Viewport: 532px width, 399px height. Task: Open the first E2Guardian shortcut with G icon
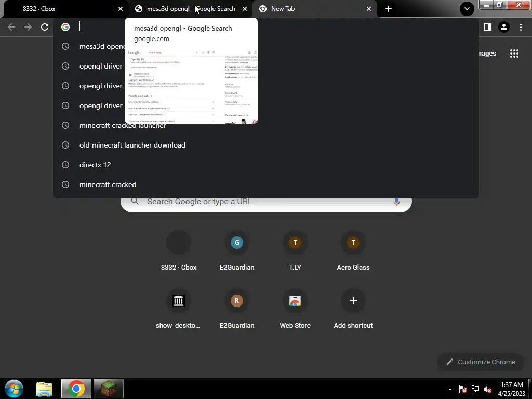[237, 251]
